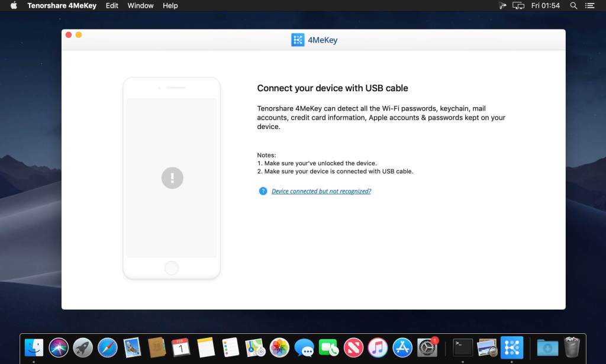Open Notification Center in the menu bar
606x364 pixels.
pyautogui.click(x=590, y=5)
